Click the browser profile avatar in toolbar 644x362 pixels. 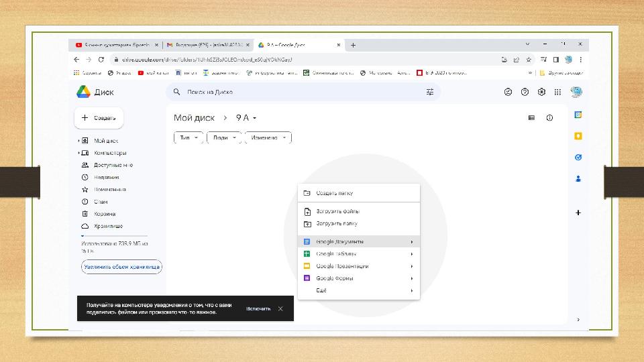coord(568,60)
